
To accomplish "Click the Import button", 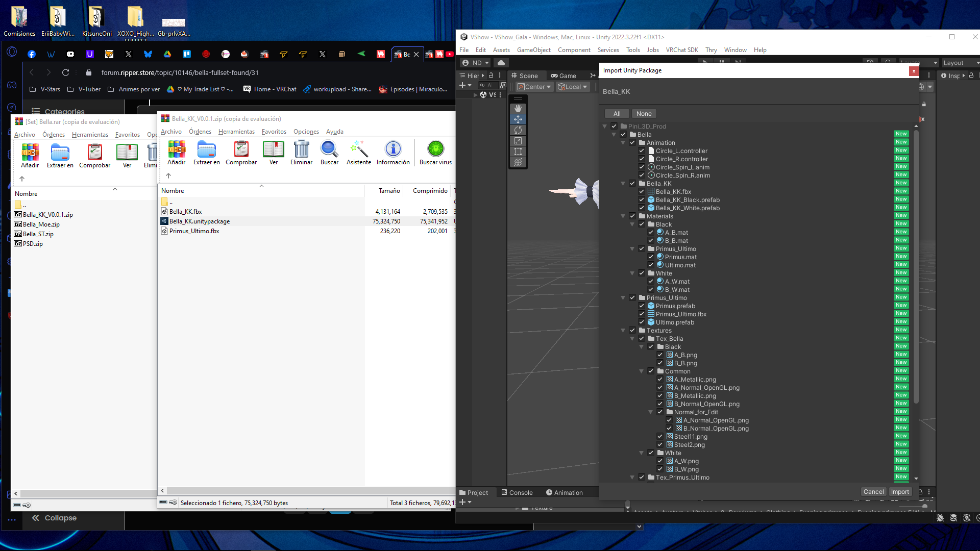I will (900, 492).
